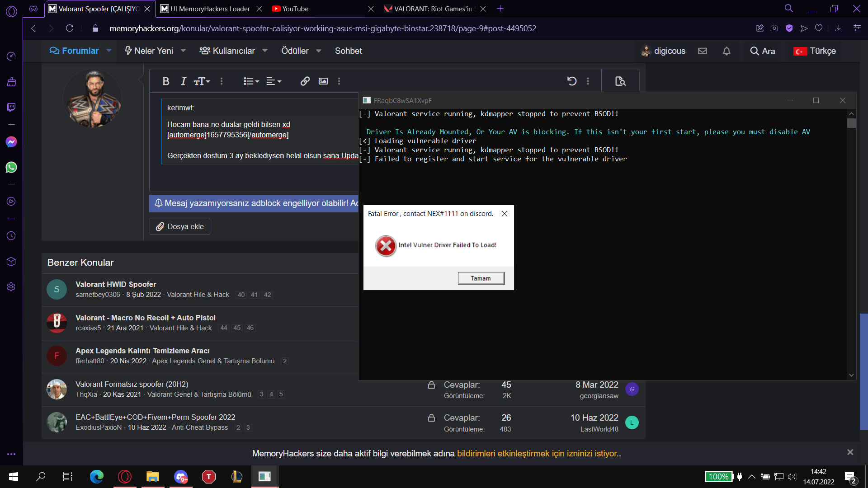This screenshot has width=868, height=488.
Task: Click the undo arrow in the editor
Action: tap(572, 81)
